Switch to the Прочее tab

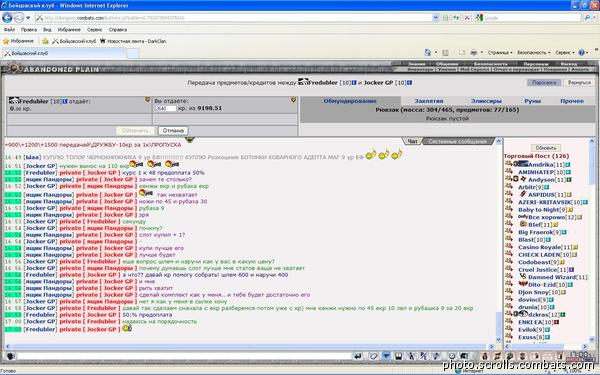[572, 101]
